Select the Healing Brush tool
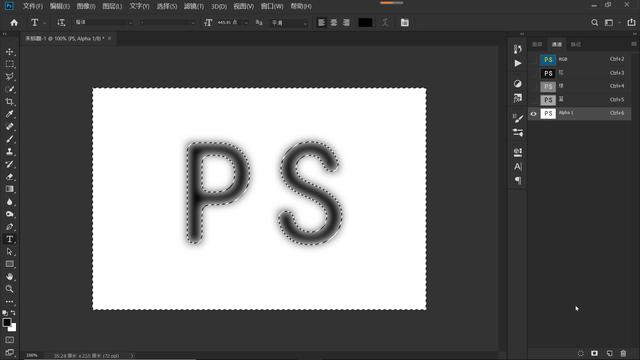 9,127
